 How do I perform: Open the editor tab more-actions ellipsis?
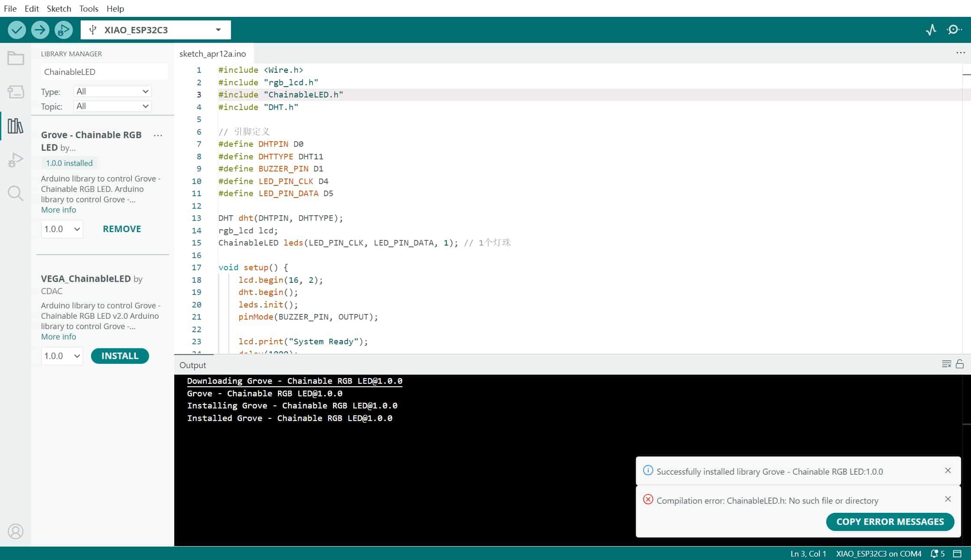(x=961, y=53)
